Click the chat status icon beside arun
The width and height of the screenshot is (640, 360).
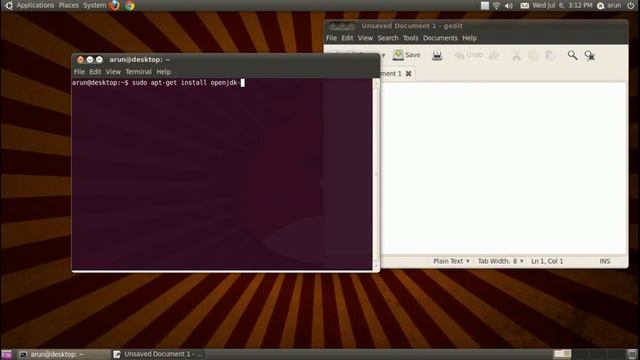[600, 5]
